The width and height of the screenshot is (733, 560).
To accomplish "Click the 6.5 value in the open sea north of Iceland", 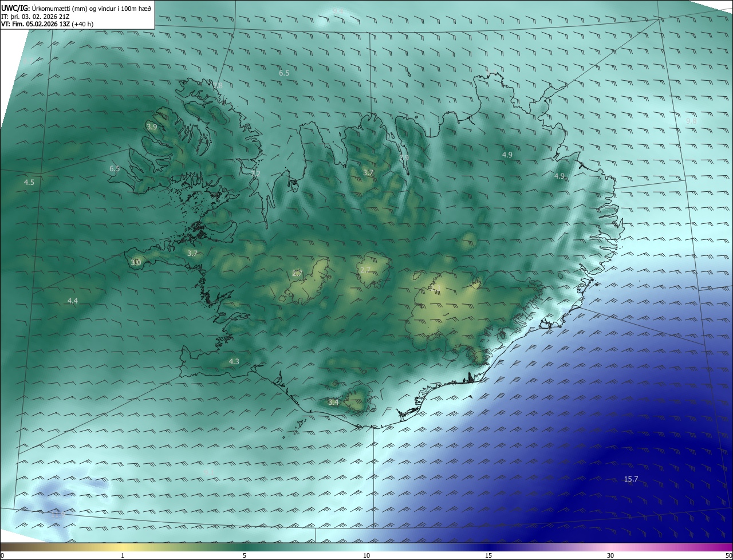I will pyautogui.click(x=284, y=73).
